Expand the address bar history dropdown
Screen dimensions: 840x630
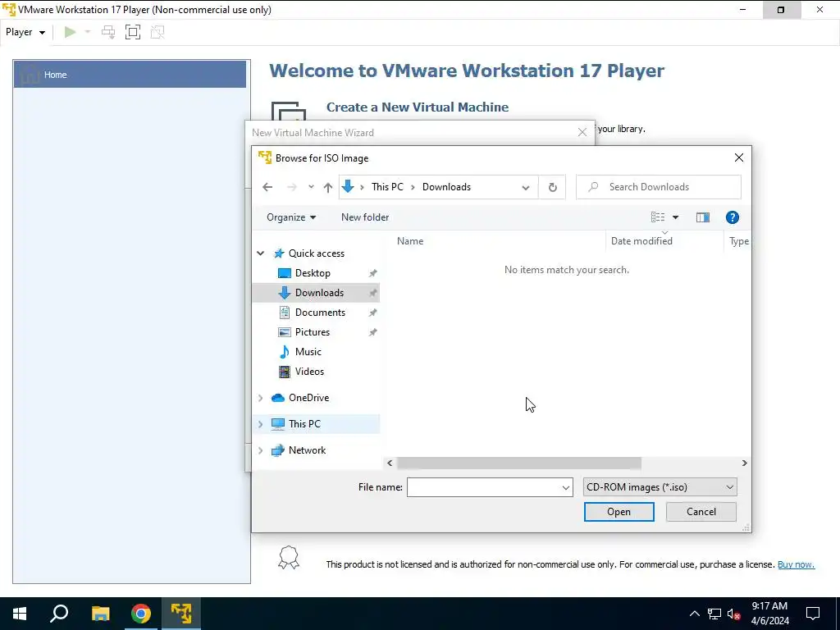[x=526, y=188]
